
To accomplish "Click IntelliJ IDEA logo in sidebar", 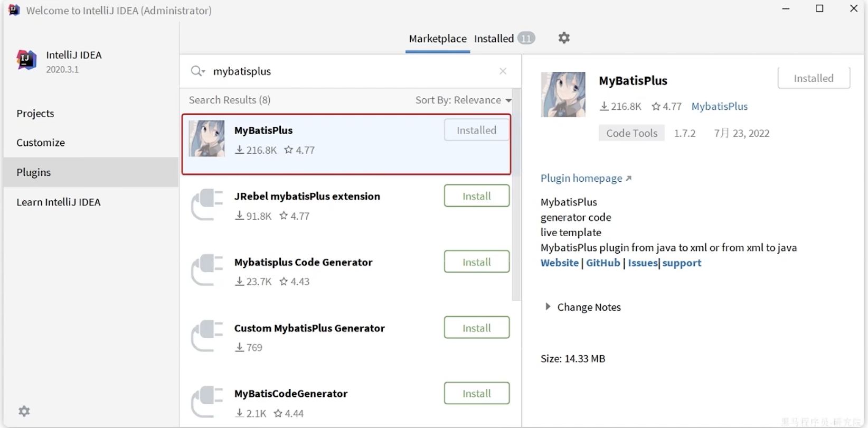I will coord(26,60).
